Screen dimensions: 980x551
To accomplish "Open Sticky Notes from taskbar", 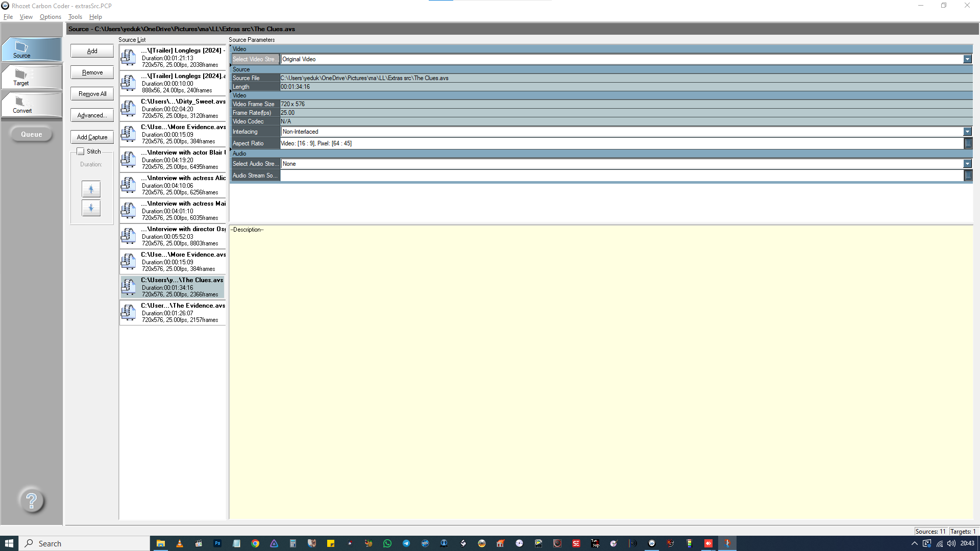I will 331,543.
